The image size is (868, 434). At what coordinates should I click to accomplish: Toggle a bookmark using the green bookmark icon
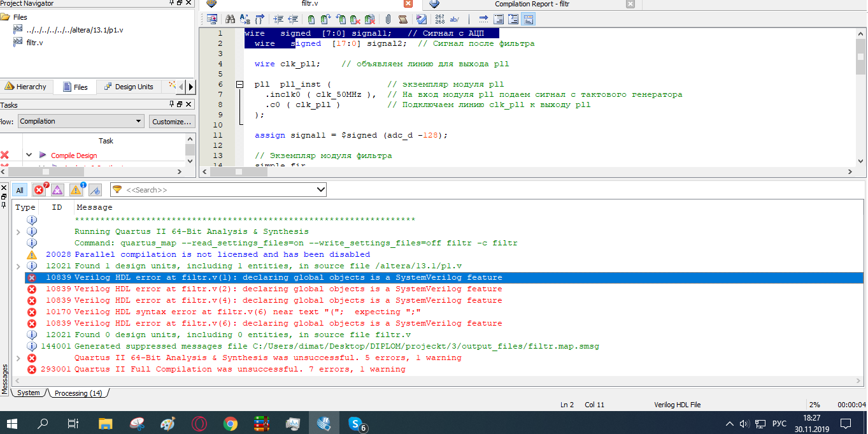[x=311, y=19]
